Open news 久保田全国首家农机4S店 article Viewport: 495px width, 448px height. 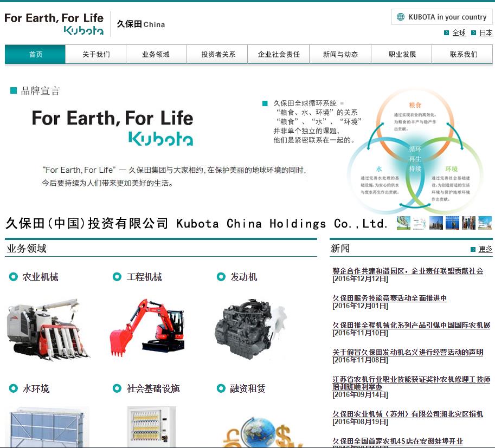pyautogui.click(x=398, y=441)
